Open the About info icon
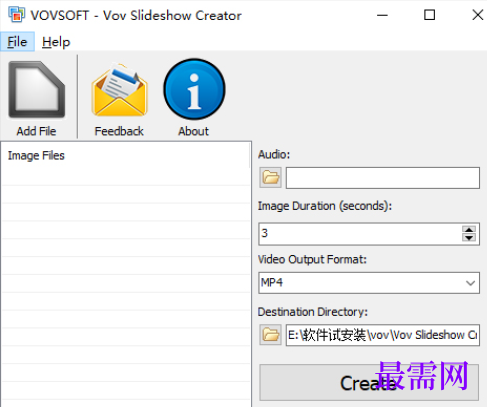 [194, 89]
